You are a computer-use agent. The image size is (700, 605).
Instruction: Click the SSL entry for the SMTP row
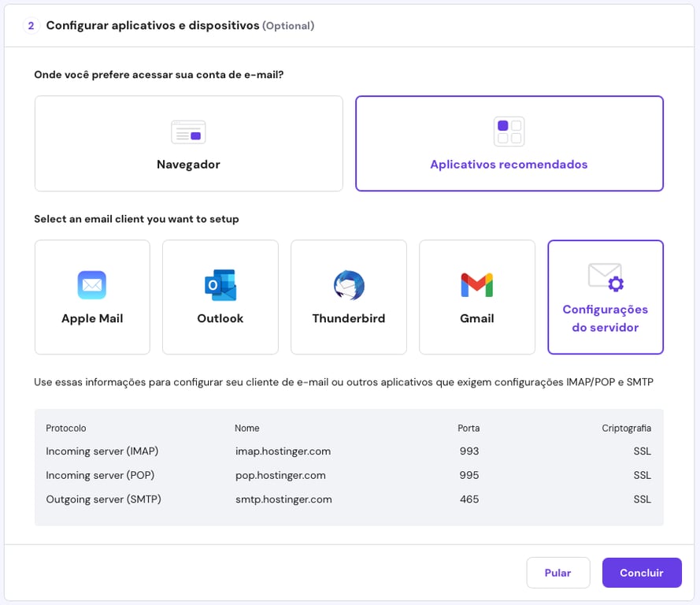(642, 499)
